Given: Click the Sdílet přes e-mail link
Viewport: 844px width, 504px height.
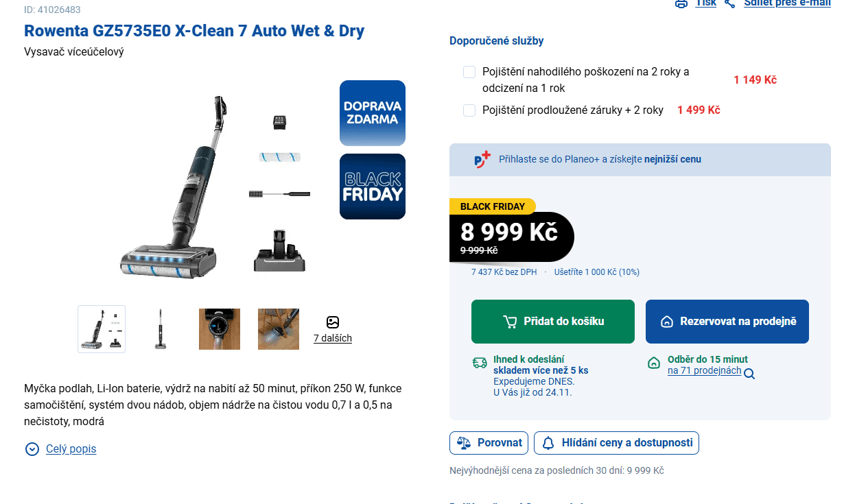Looking at the screenshot, I should [x=786, y=3].
